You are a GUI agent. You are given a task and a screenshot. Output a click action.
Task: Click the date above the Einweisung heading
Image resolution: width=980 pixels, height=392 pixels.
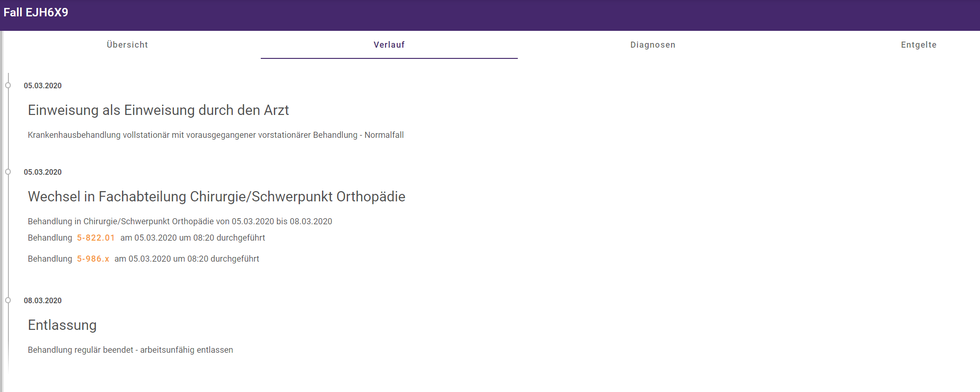pyautogui.click(x=43, y=86)
